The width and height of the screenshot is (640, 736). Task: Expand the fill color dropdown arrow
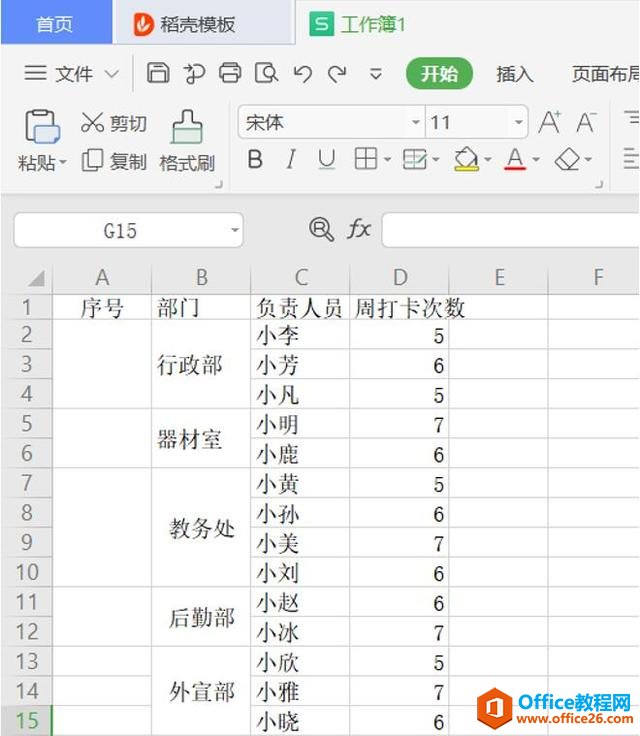click(487, 160)
